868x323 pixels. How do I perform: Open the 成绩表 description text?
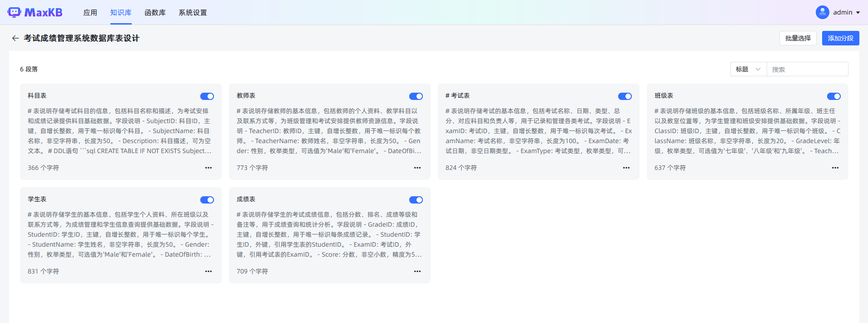coord(329,234)
